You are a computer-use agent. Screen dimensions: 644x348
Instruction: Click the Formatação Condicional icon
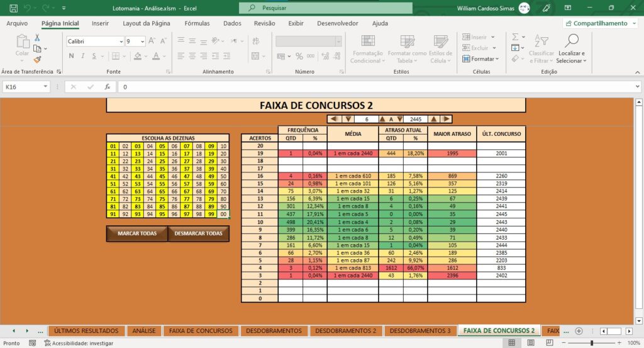367,49
